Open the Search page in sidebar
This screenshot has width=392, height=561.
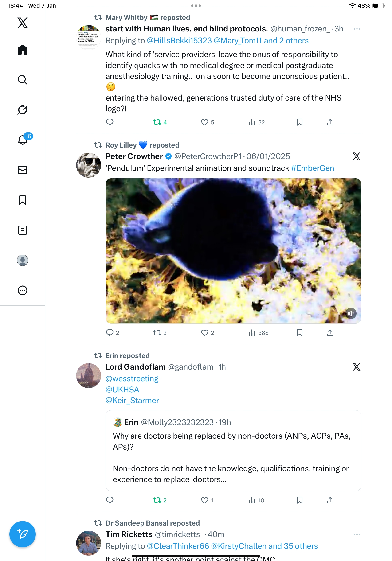tap(23, 80)
